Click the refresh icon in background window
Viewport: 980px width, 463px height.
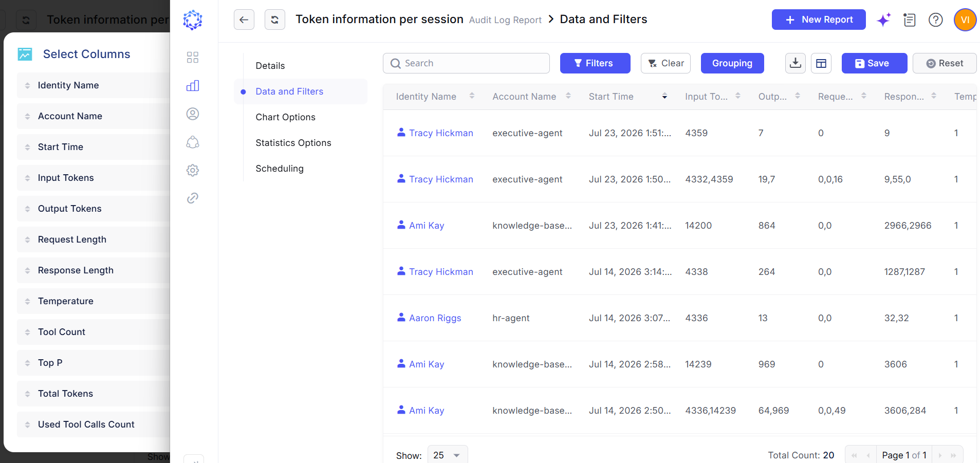[x=26, y=20]
